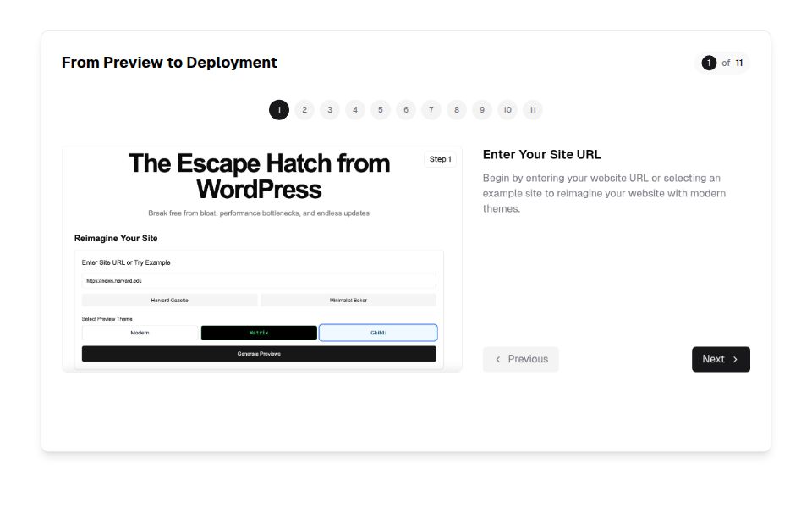The width and height of the screenshot is (812, 508).
Task: Click the site URL input field
Action: (259, 281)
